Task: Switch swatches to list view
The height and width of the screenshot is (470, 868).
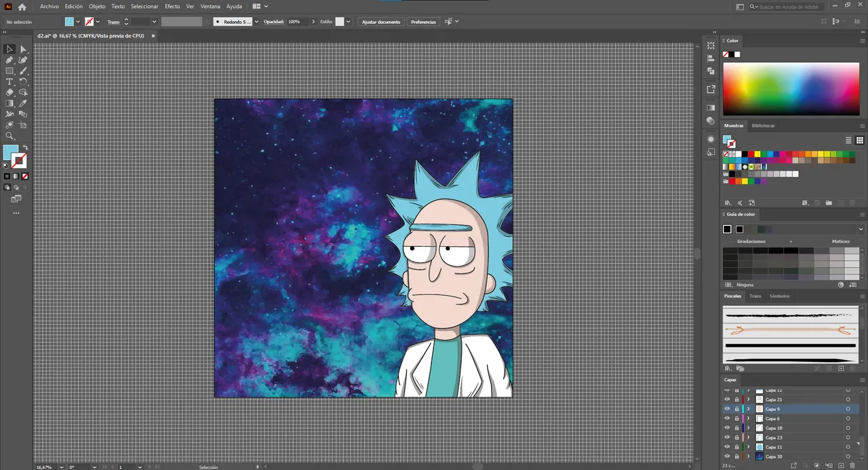Action: coord(848,140)
